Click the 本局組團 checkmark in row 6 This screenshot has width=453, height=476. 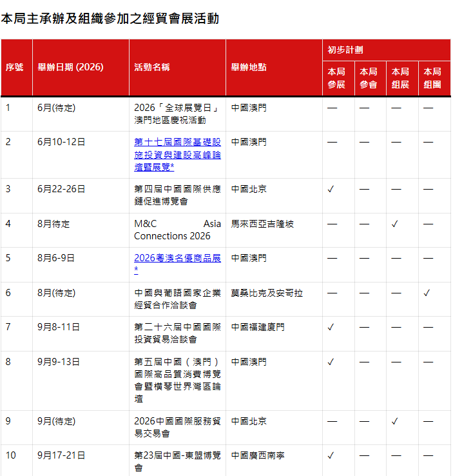click(427, 293)
